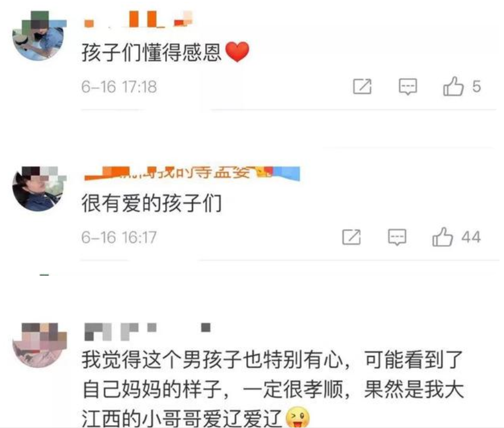Reply to the 很有爱的孩子们 comment

pyautogui.click(x=397, y=237)
